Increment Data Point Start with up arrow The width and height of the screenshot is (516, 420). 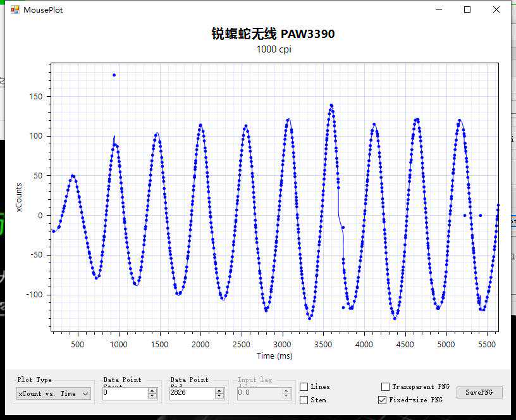pos(152,390)
